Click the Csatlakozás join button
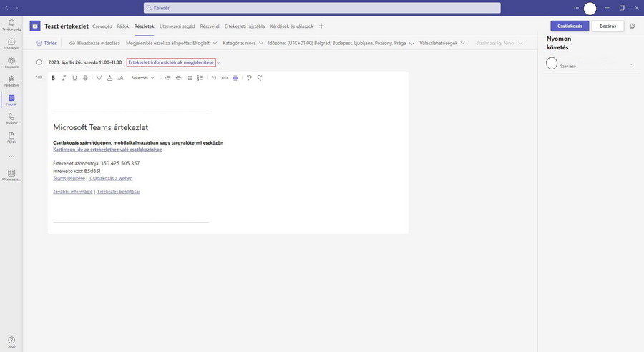 [570, 26]
